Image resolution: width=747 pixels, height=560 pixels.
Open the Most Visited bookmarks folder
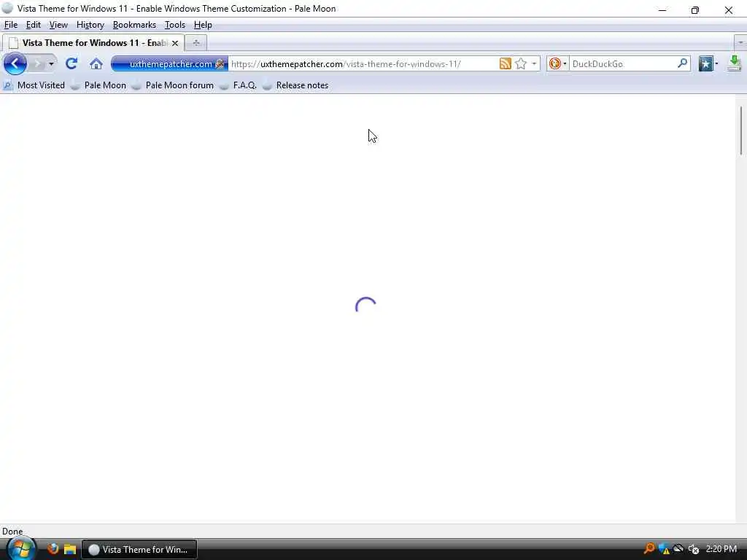[34, 85]
